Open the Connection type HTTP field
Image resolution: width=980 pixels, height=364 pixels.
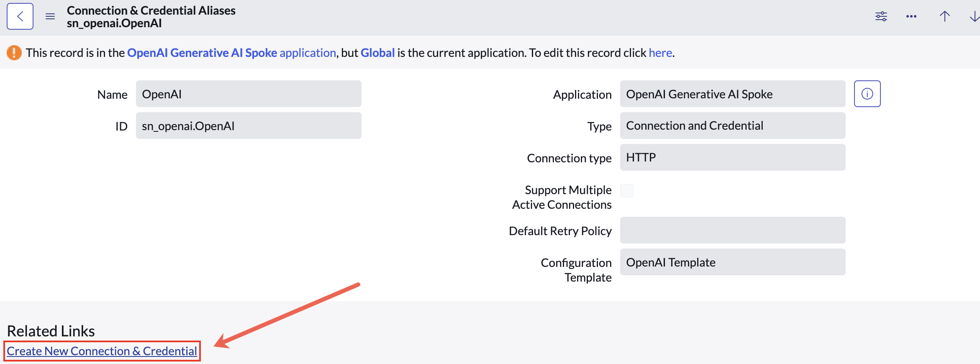tap(733, 157)
